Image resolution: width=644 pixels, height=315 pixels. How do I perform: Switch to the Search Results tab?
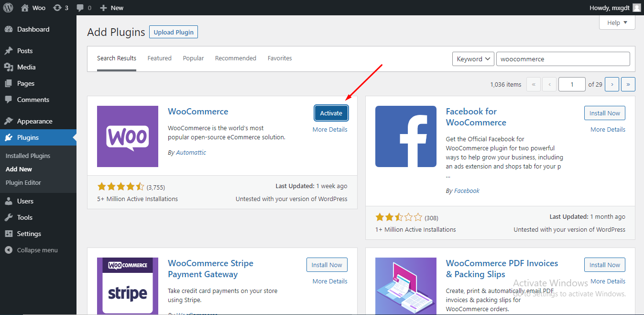pyautogui.click(x=117, y=58)
